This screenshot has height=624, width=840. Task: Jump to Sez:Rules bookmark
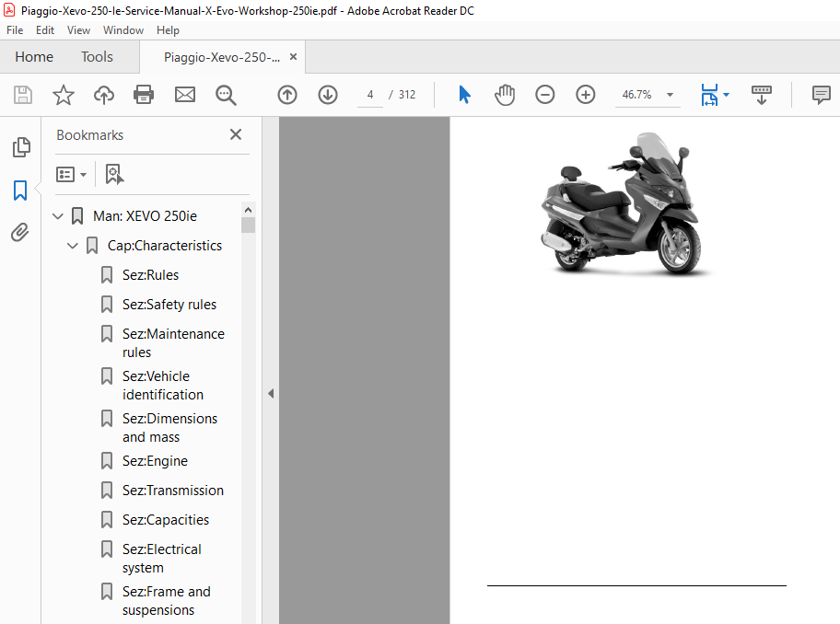(150, 275)
